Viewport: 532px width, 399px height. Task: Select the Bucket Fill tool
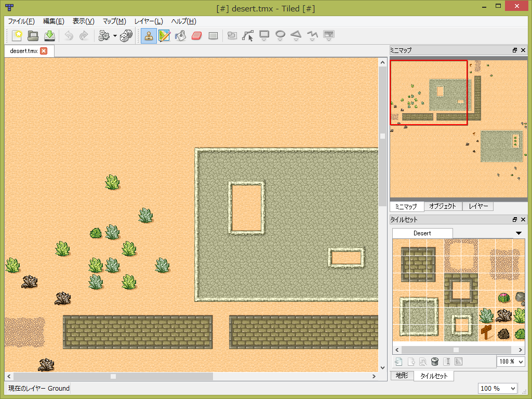tap(180, 35)
